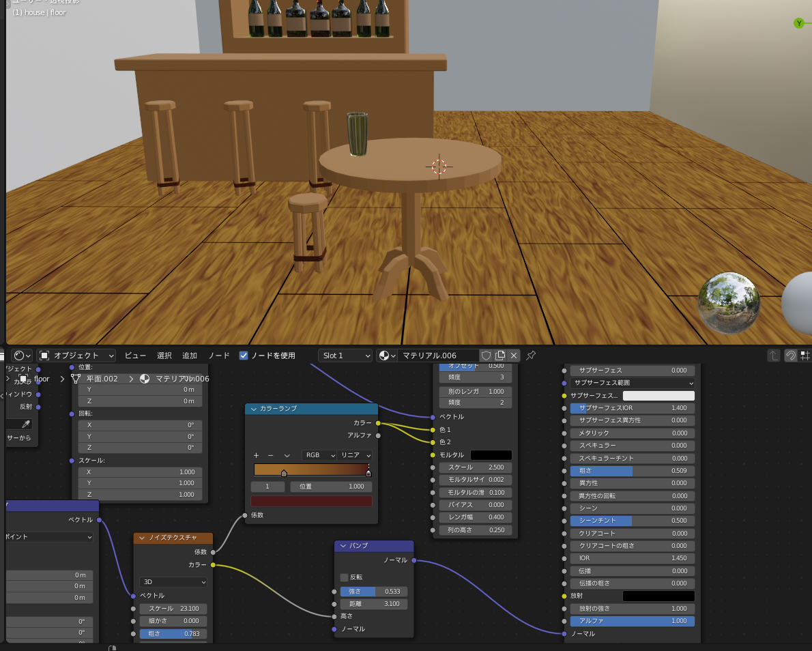Enable the 反転 checkbox in Bump node
Image resolution: width=812 pixels, height=651 pixels.
tap(344, 577)
